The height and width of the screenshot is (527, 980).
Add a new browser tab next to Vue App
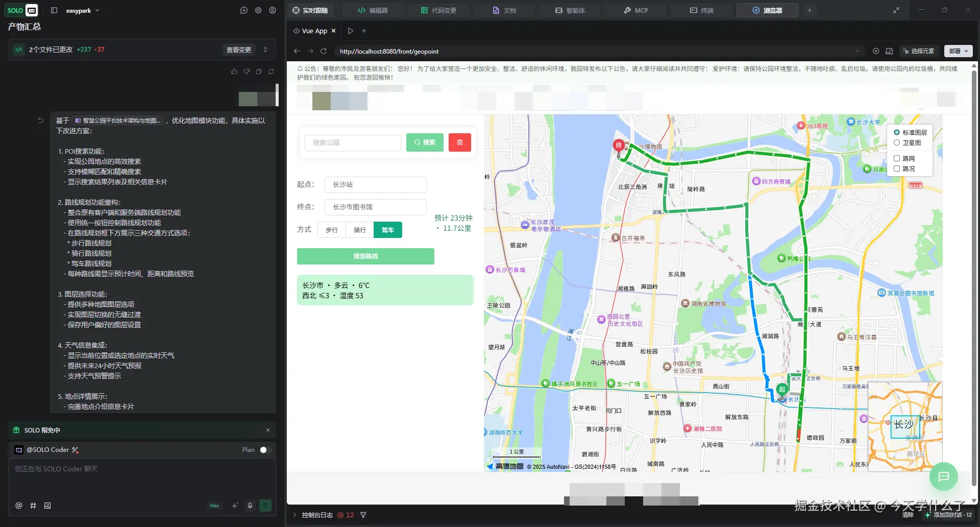coord(364,31)
